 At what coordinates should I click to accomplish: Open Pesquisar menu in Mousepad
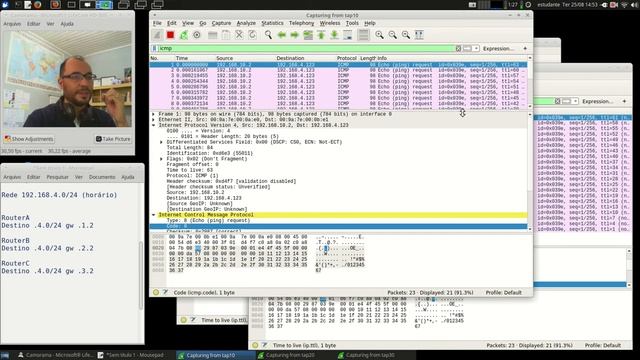click(57, 177)
